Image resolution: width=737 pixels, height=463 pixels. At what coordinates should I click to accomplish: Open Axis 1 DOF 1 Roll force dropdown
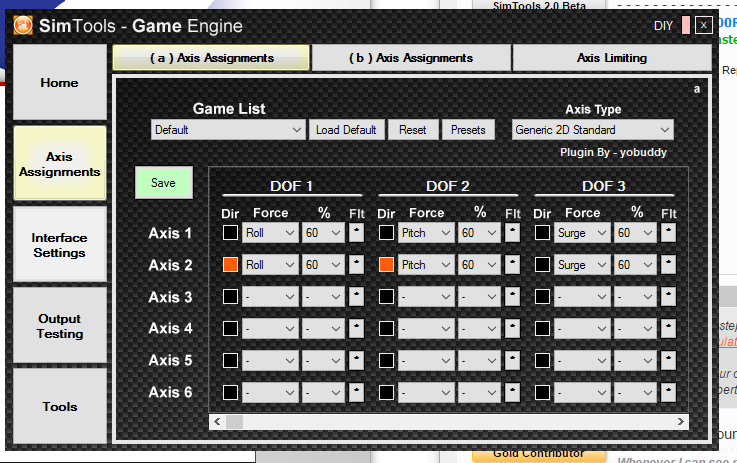270,233
